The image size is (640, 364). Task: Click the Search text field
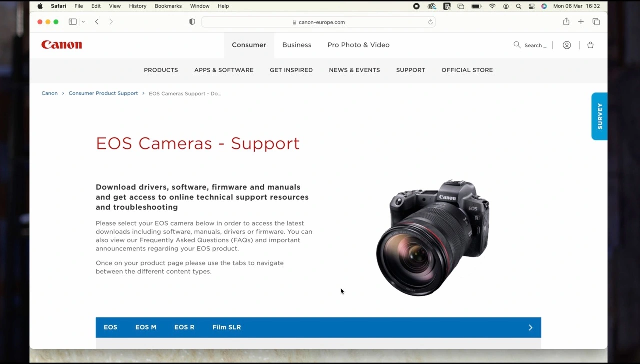535,45
